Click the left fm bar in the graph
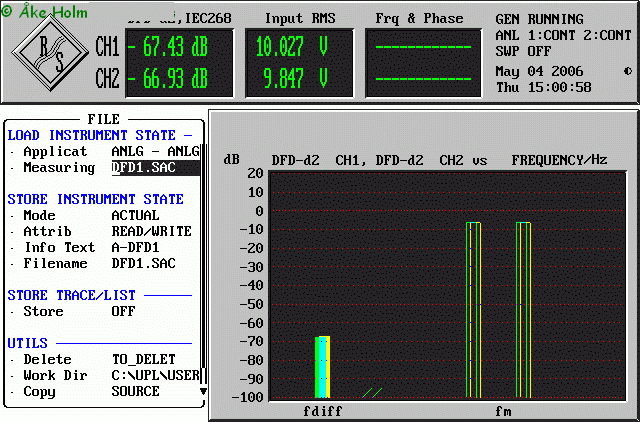Screen dimensions: 640x422 tap(473, 310)
